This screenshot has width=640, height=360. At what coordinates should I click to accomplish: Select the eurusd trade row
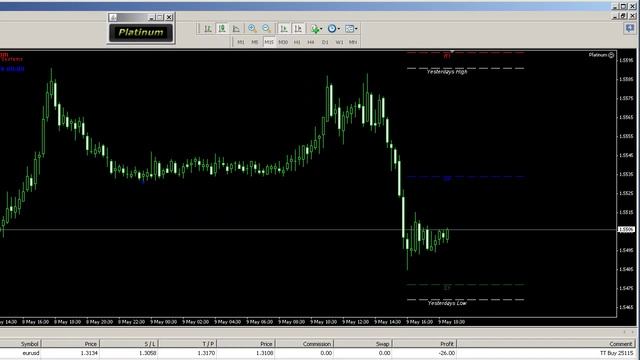[318, 353]
